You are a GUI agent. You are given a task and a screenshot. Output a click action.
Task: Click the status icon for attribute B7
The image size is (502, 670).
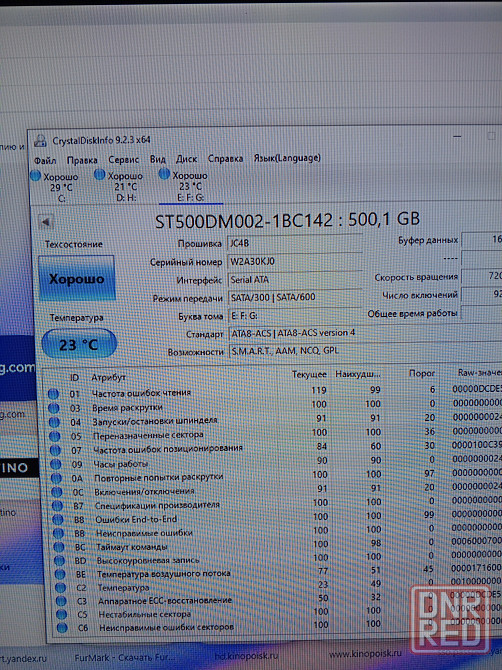57,506
